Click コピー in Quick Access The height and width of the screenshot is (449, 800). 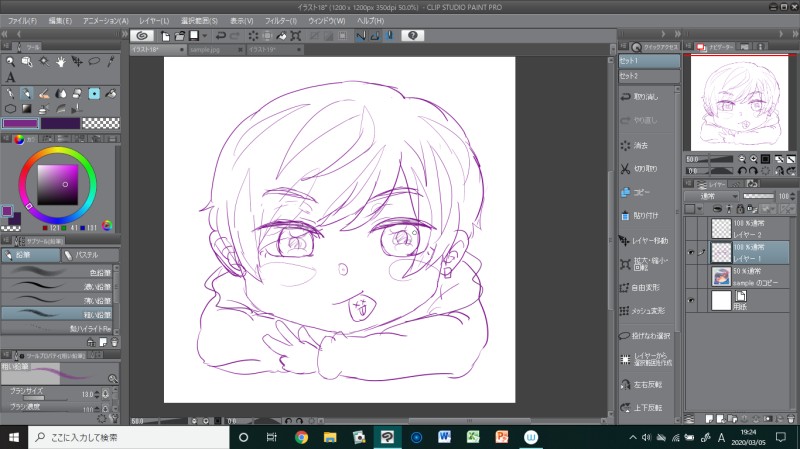(642, 192)
